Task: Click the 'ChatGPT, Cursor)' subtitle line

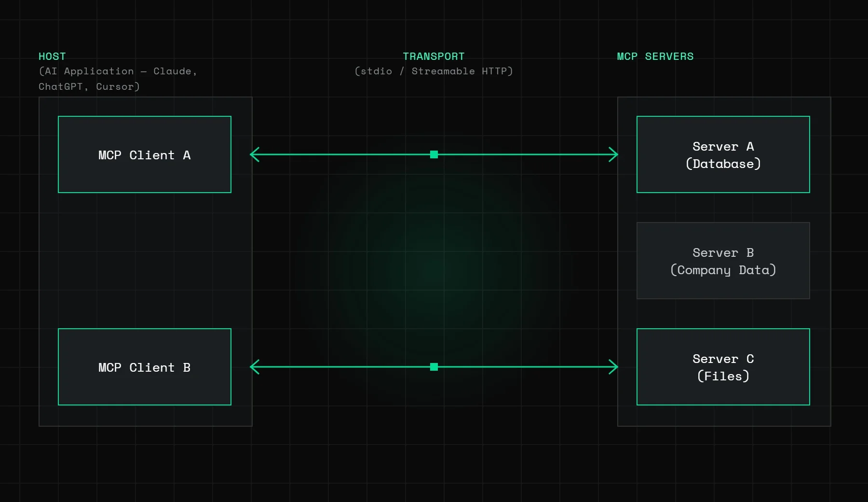Action: pyautogui.click(x=89, y=86)
